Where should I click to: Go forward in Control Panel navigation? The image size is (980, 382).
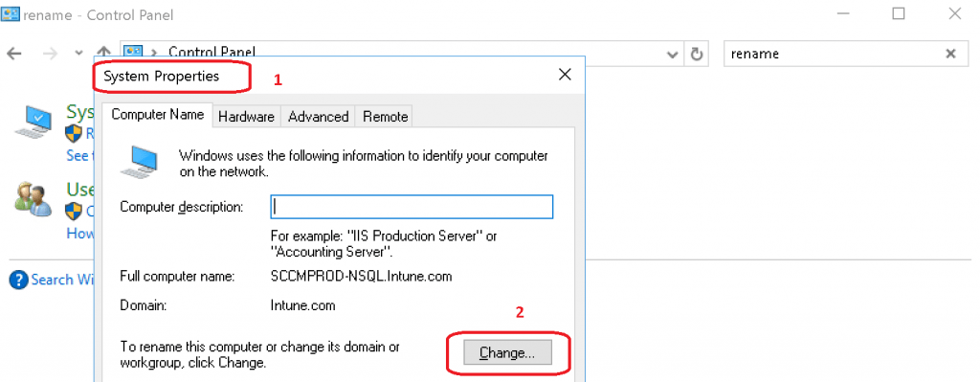51,54
